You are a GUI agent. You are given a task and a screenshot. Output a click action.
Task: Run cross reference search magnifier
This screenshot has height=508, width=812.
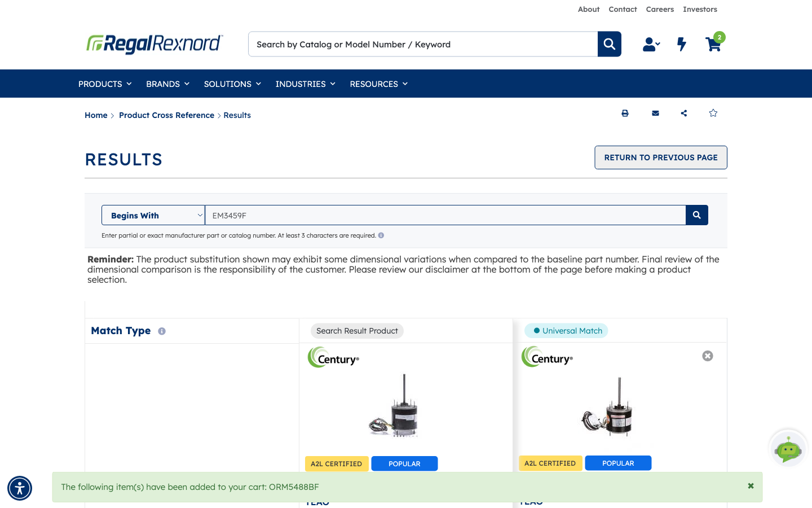pos(697,215)
